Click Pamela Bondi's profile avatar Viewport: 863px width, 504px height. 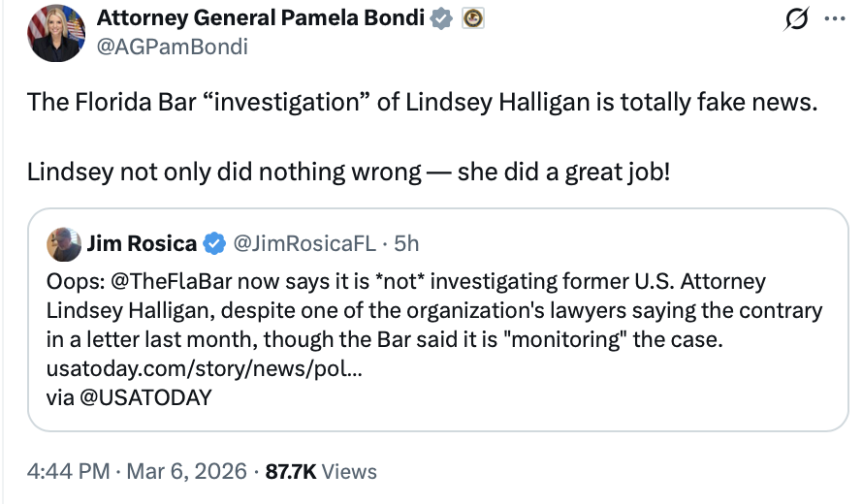tap(55, 33)
